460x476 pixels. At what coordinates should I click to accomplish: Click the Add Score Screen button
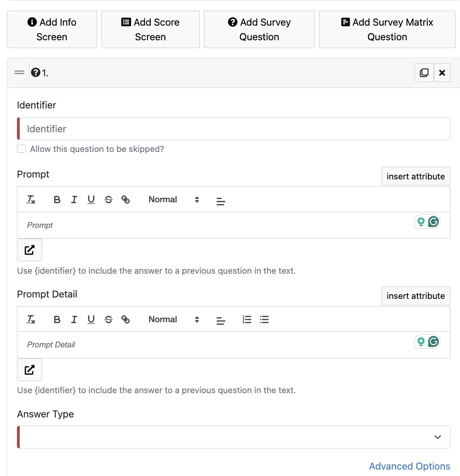(x=150, y=29)
